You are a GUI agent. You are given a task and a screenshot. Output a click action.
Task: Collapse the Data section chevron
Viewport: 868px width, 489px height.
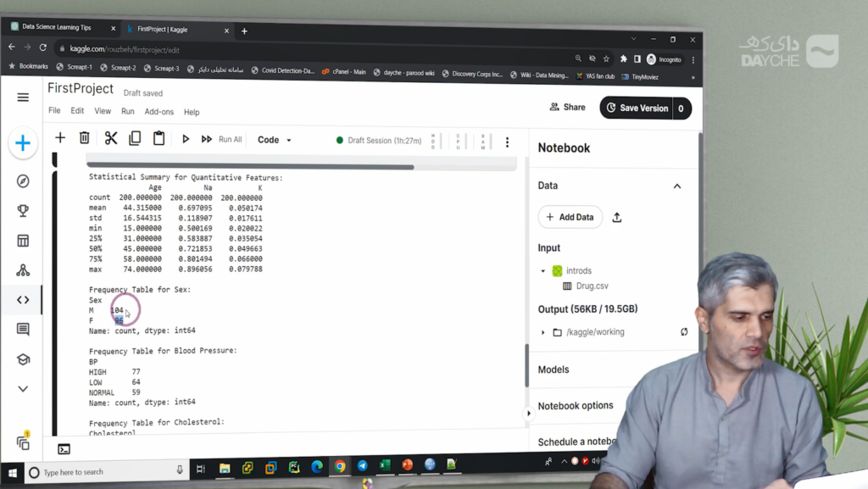point(676,186)
